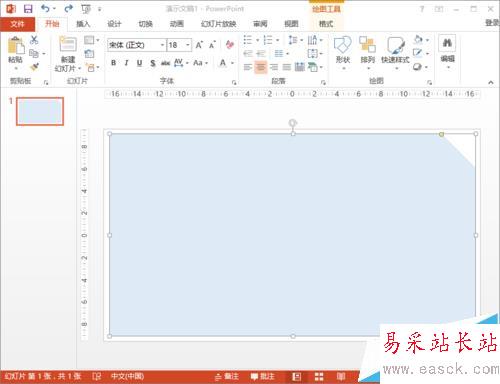Open the 备注 notes pane button

point(227,377)
